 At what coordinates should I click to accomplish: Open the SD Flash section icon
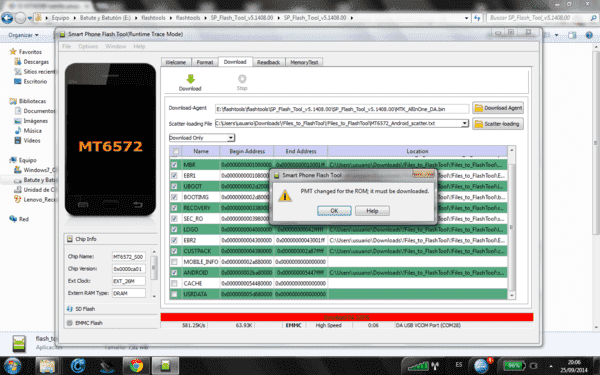pos(70,309)
